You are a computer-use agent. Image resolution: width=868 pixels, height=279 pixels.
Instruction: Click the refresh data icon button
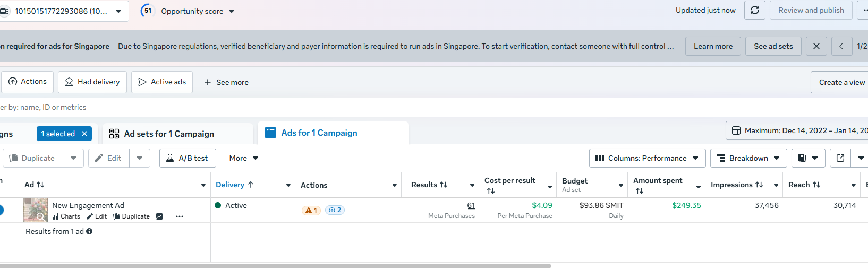pyautogui.click(x=754, y=11)
